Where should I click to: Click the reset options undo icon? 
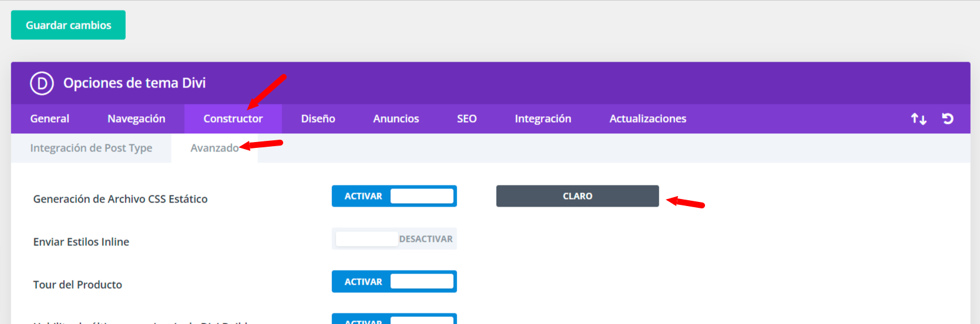[x=948, y=119]
